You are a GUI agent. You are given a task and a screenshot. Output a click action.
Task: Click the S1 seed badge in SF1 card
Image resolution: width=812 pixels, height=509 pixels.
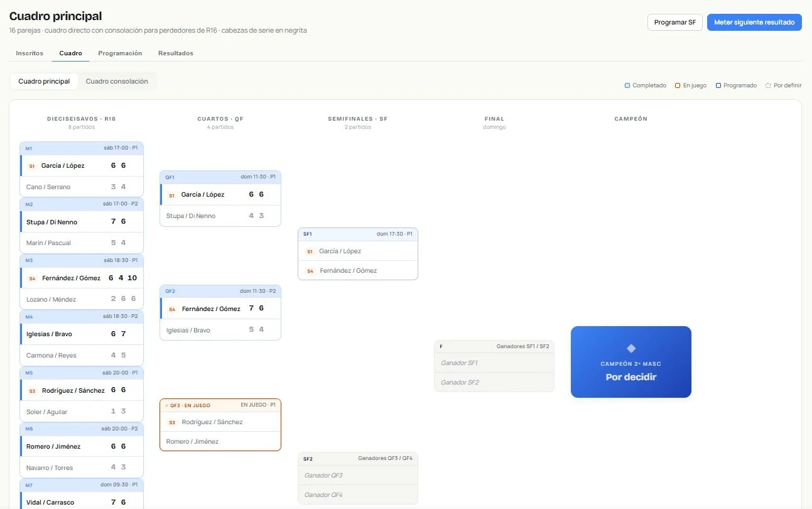310,251
